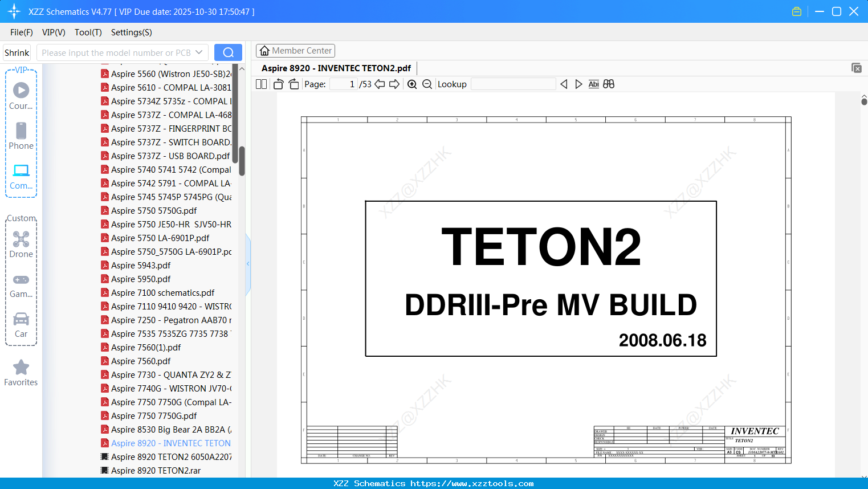Open the Member Center

point(295,51)
